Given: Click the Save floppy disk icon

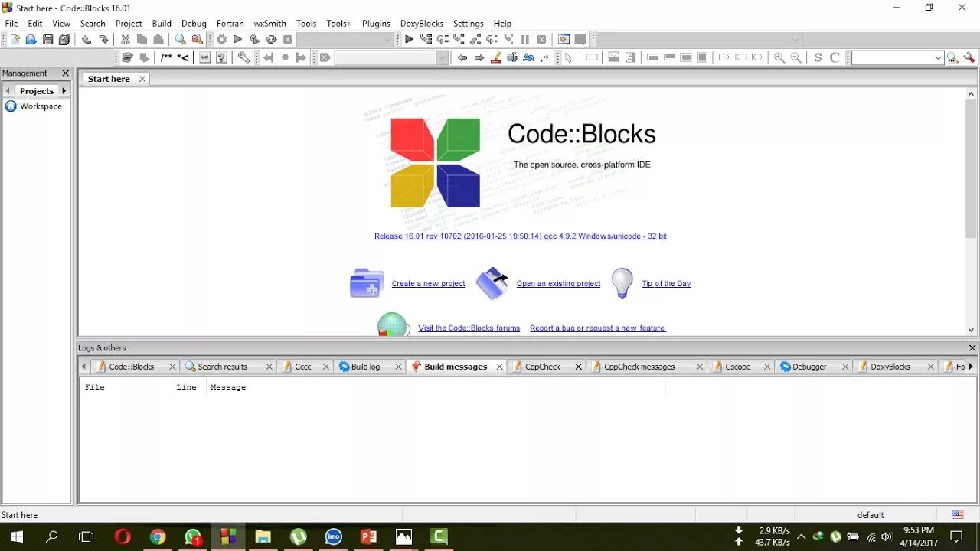Looking at the screenshot, I should (47, 40).
